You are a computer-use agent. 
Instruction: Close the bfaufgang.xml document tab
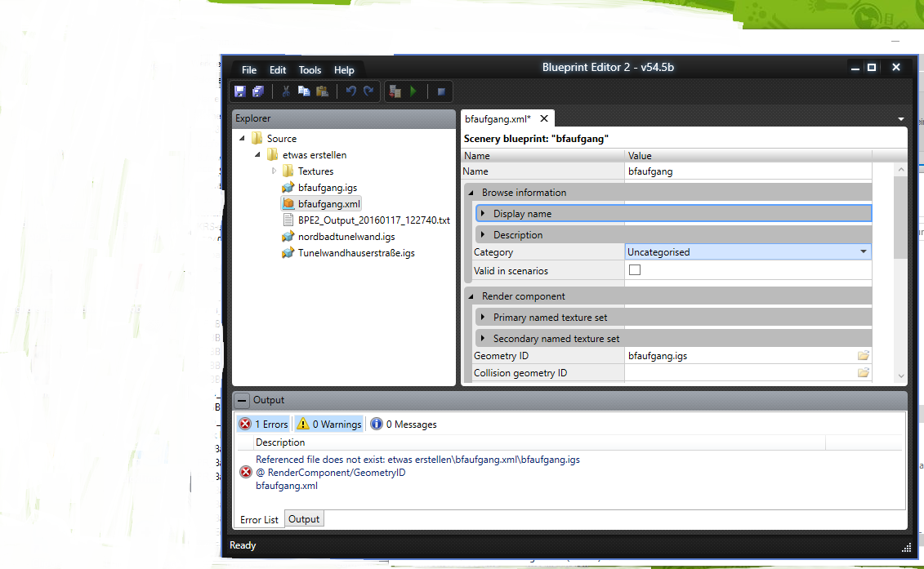[x=544, y=118]
